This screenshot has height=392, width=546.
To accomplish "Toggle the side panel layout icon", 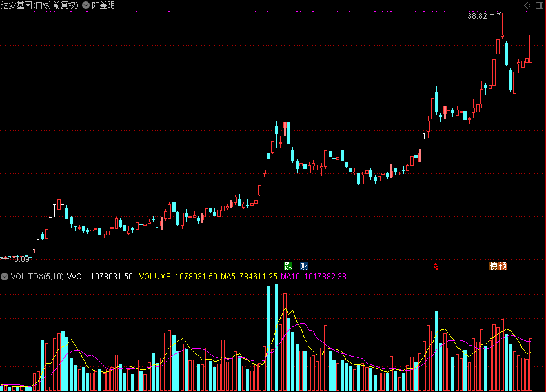I will (540, 5).
